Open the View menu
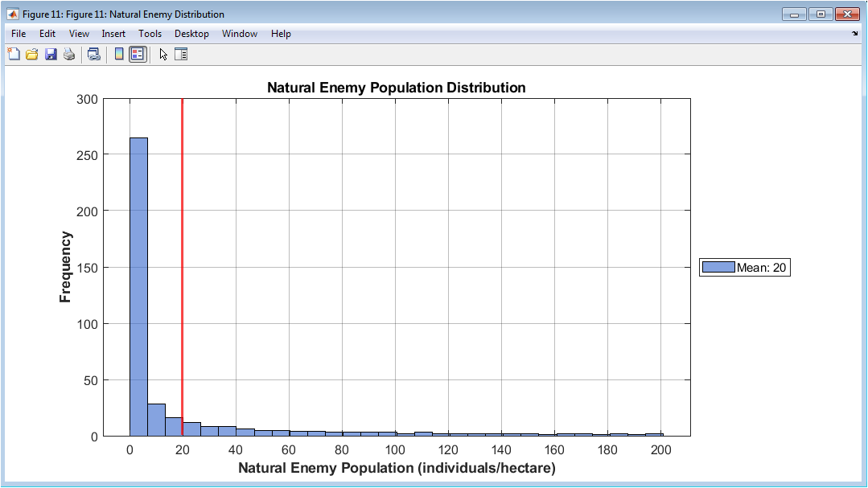 pos(79,34)
